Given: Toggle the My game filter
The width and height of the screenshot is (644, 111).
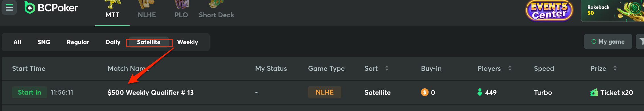Looking at the screenshot, I should 608,42.
